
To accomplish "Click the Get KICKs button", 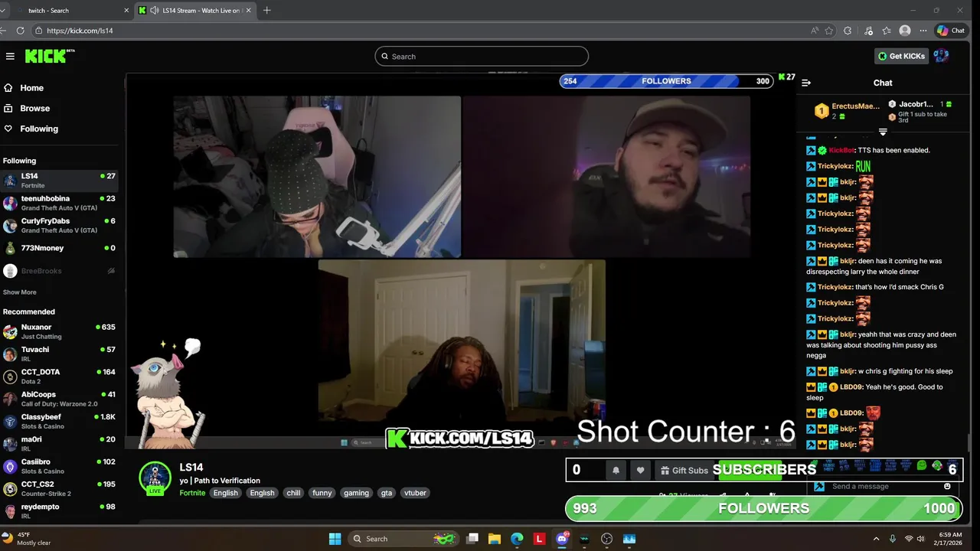I will pos(902,56).
